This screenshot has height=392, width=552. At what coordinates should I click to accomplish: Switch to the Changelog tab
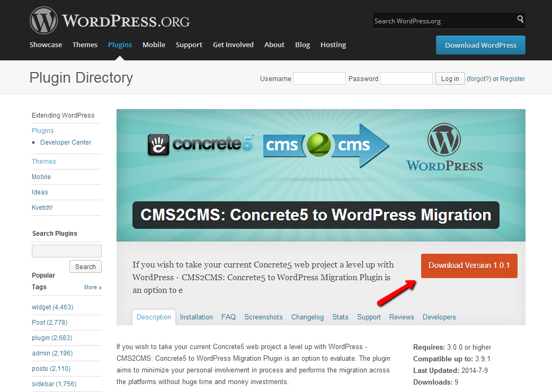(307, 317)
